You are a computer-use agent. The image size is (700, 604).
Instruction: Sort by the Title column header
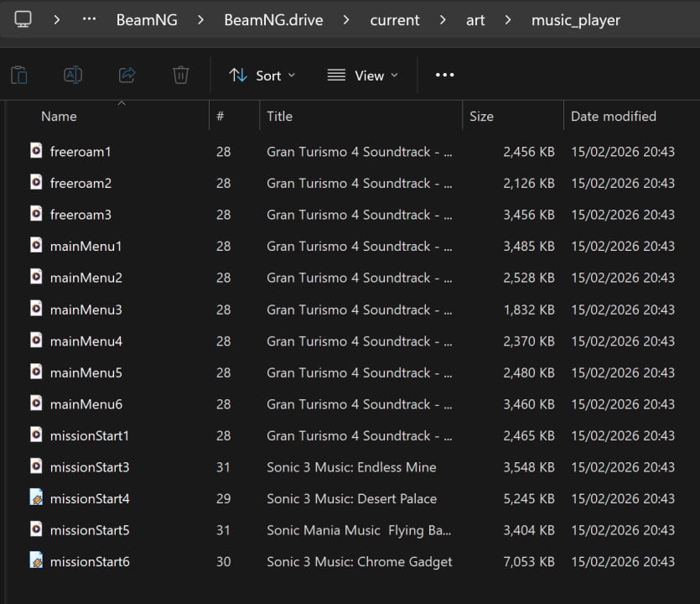click(x=279, y=117)
